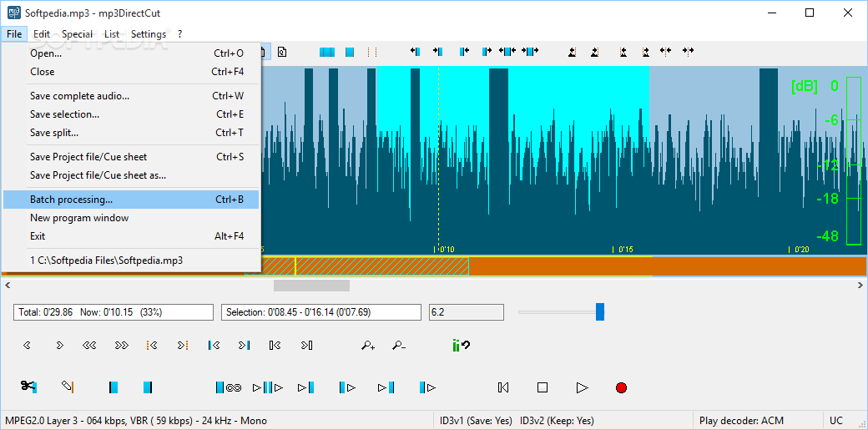Click the pencil edit icon beside scissors

(x=68, y=387)
